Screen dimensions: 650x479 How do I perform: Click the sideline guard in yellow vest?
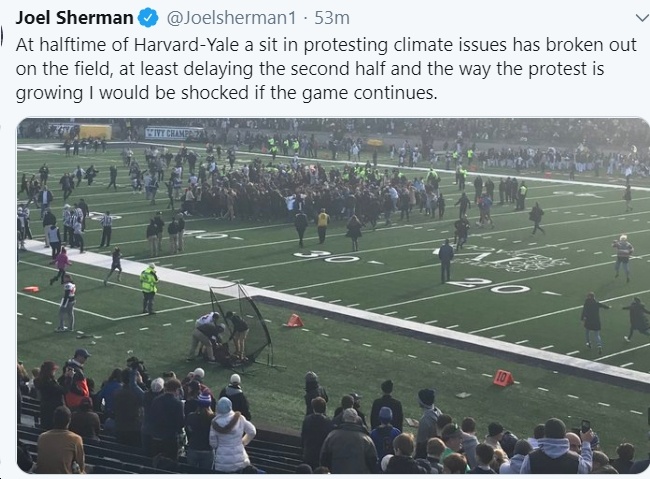pos(149,288)
